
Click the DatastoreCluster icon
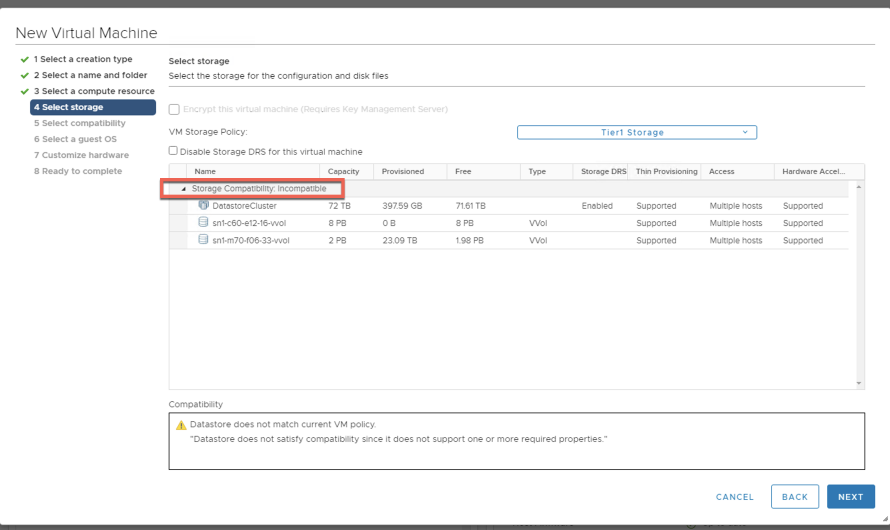[203, 206]
